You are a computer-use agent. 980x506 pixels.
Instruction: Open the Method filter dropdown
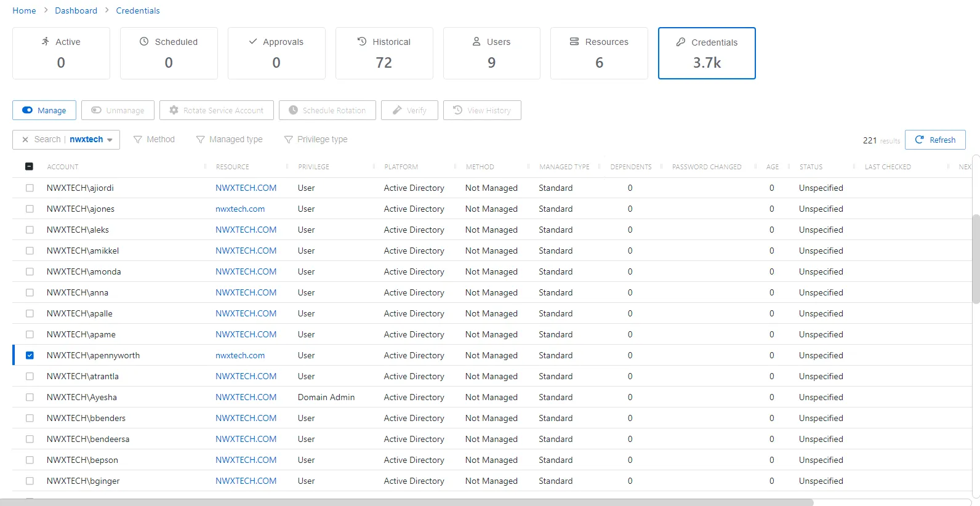point(154,140)
